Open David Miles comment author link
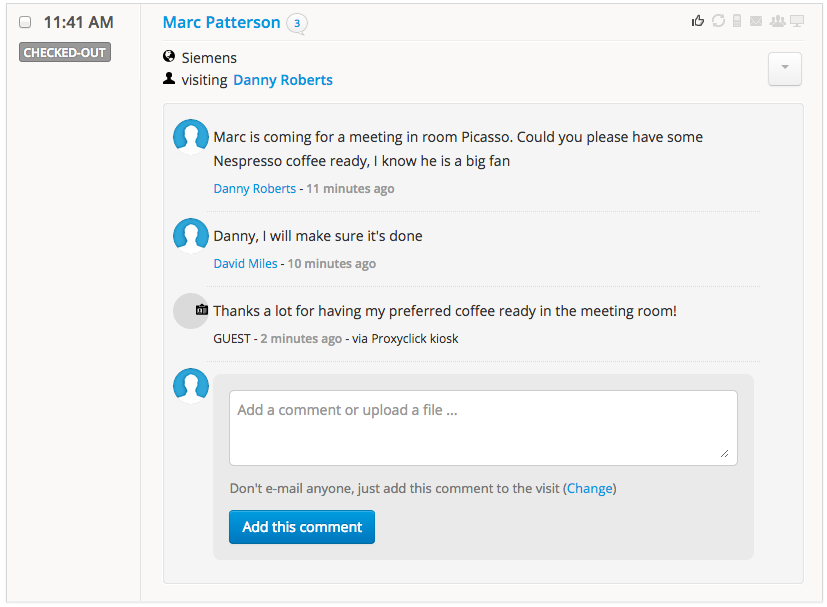The image size is (827, 607). [x=245, y=264]
